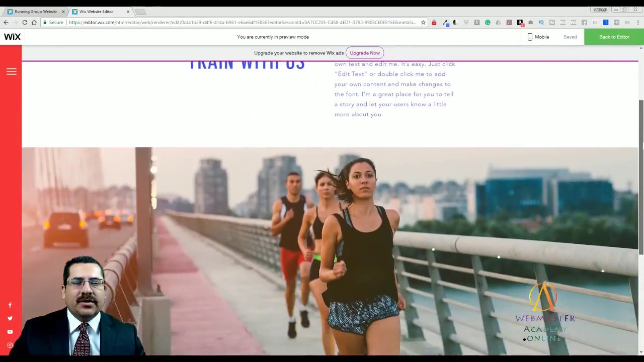Screen dimensions: 644x362
Task: Close the Wix Website Editor tab
Action: pos(128,12)
